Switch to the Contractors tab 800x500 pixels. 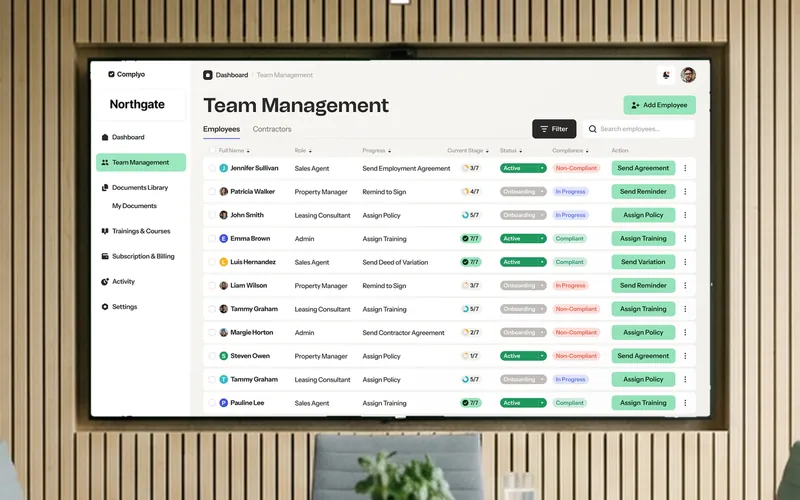click(272, 129)
